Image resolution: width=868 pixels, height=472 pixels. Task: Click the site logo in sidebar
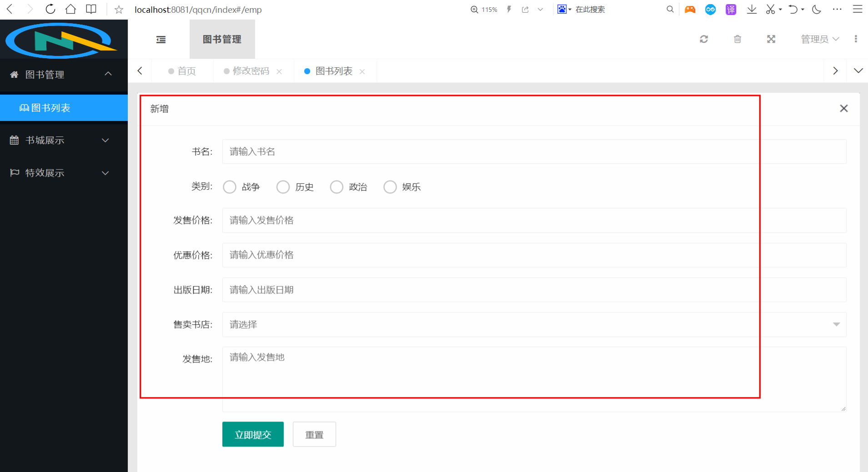point(61,40)
